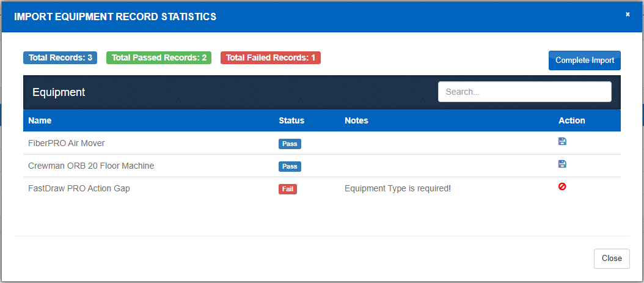Select the Crewman ORB 20 Floor Machine name

pos(91,166)
